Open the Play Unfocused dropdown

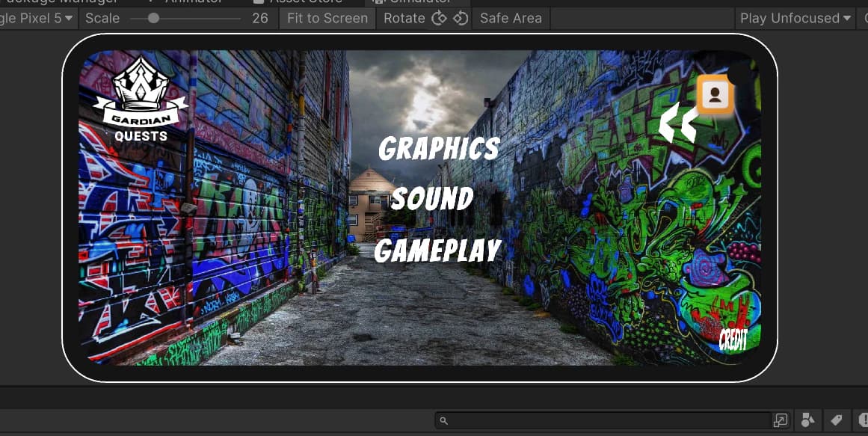pos(795,18)
